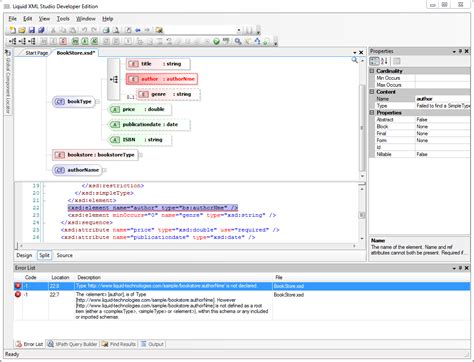Viewport: 474px width, 362px height.
Task: Click the red error icon of row 22:7
Action: tap(18, 295)
